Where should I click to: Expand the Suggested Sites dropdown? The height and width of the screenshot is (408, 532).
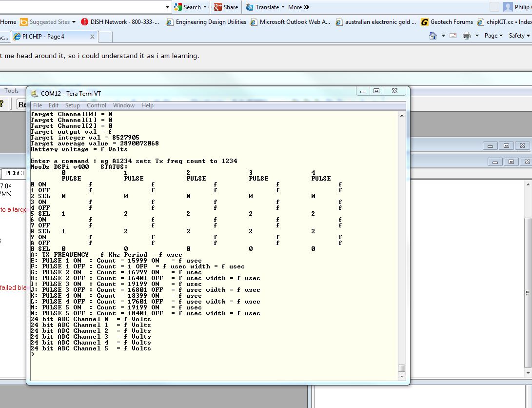pos(74,22)
